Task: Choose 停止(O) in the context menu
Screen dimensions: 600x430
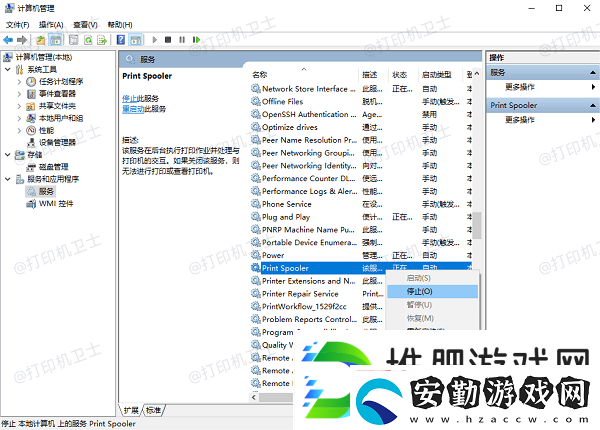Action: point(432,292)
